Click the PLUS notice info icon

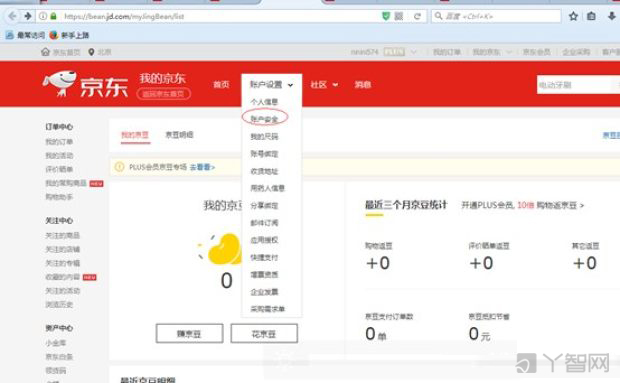119,167
